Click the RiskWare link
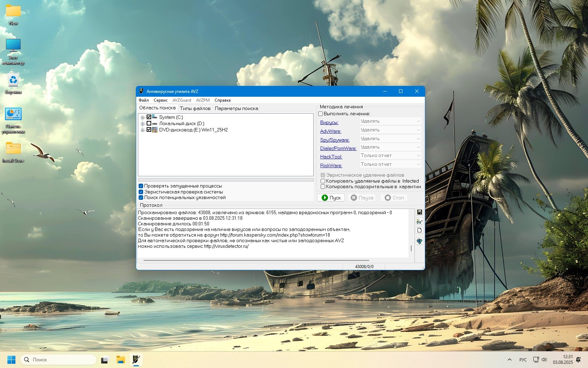The width and height of the screenshot is (588, 368). click(331, 165)
